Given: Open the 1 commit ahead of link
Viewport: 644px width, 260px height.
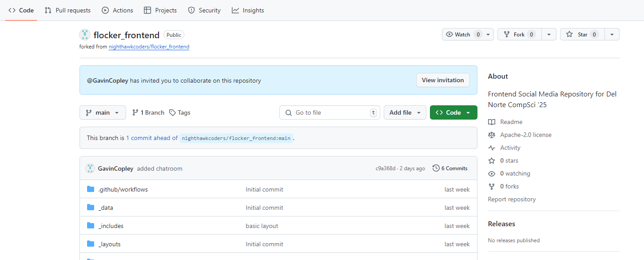Looking at the screenshot, I should coord(152,138).
